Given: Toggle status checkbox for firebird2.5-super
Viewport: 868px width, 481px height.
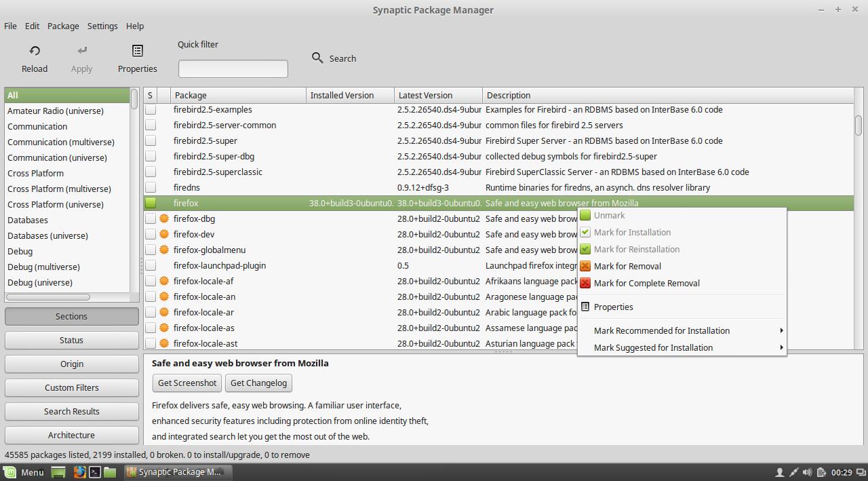Looking at the screenshot, I should [x=151, y=140].
